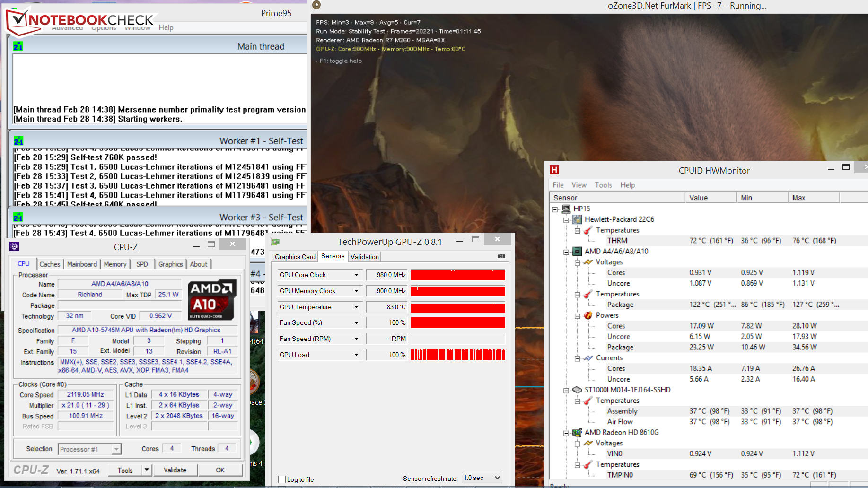
Task: Collapse the Currents group in HWMonitor
Action: [578, 358]
